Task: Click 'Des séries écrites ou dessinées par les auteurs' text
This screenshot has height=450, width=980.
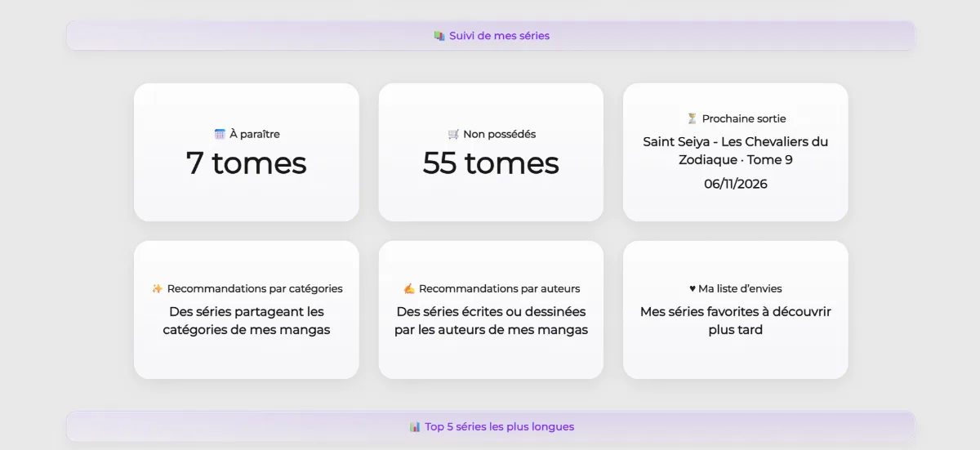Action: tap(491, 321)
